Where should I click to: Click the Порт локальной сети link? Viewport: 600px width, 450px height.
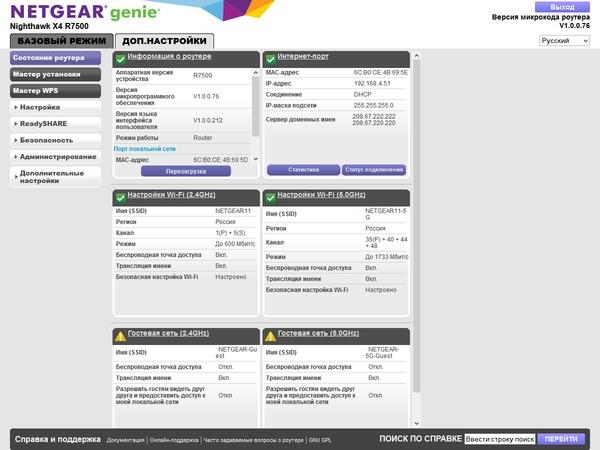point(145,149)
